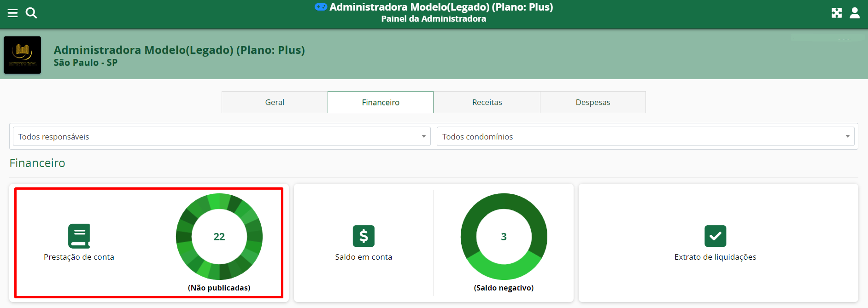
Task: Open the Receitas tab
Action: coord(487,102)
